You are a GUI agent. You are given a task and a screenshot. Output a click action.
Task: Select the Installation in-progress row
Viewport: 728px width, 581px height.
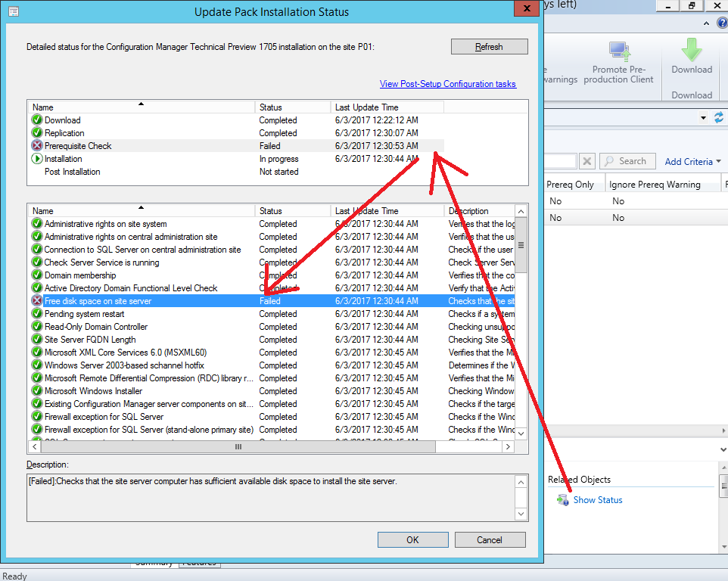[235, 159]
